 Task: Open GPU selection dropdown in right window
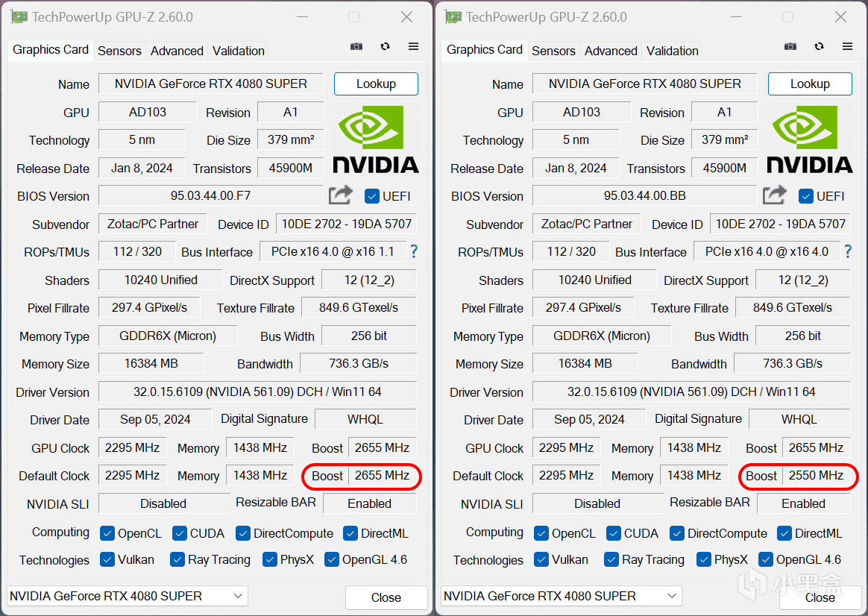pos(562,596)
